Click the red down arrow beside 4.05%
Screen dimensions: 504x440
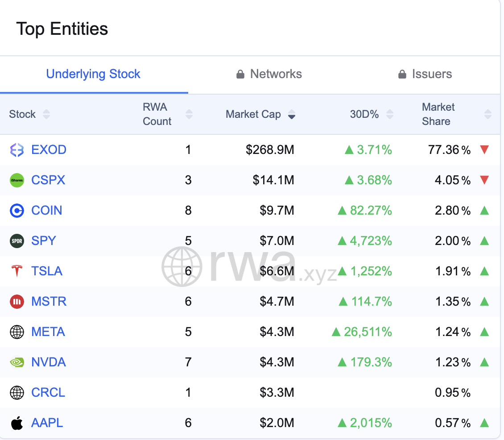[484, 180]
